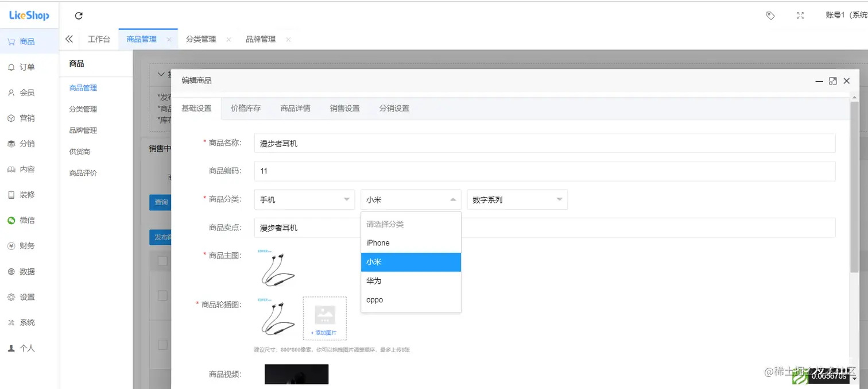Collapse the 小米 category dropdown
The image size is (868, 389).
point(411,199)
